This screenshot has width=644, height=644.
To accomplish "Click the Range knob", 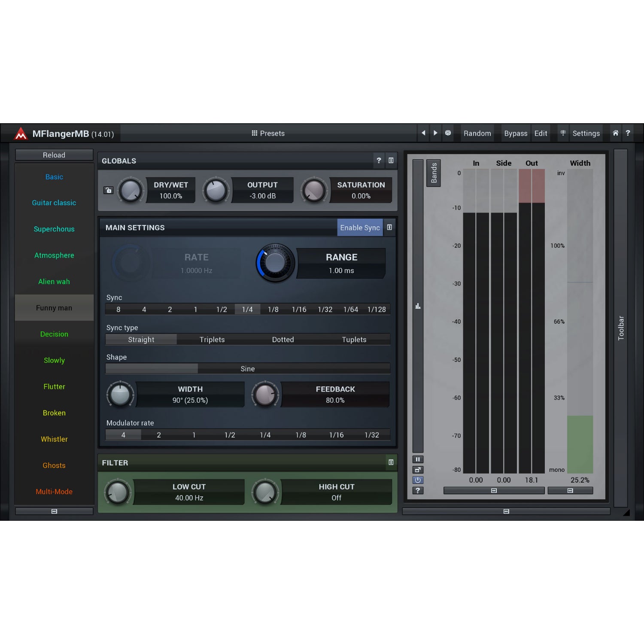I will [x=275, y=263].
